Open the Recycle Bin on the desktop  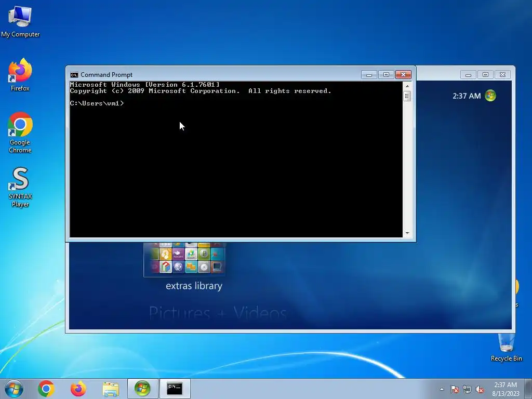[x=506, y=348]
